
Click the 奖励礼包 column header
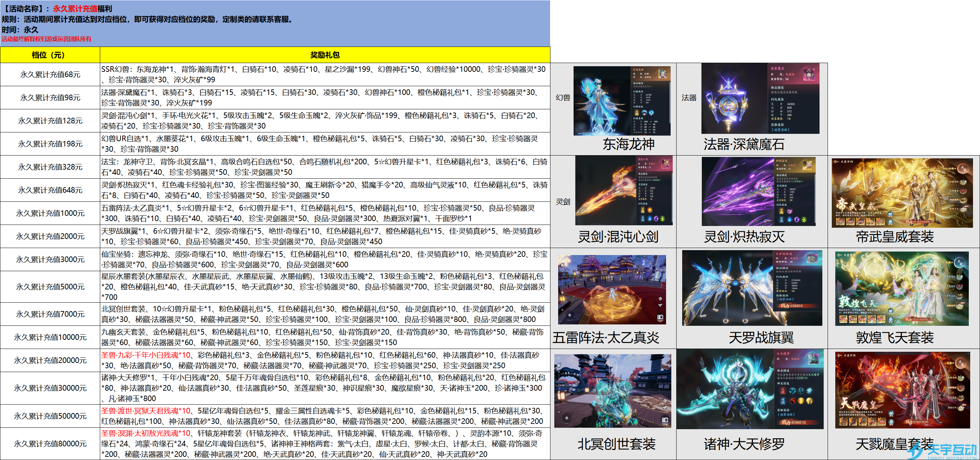coord(325,55)
